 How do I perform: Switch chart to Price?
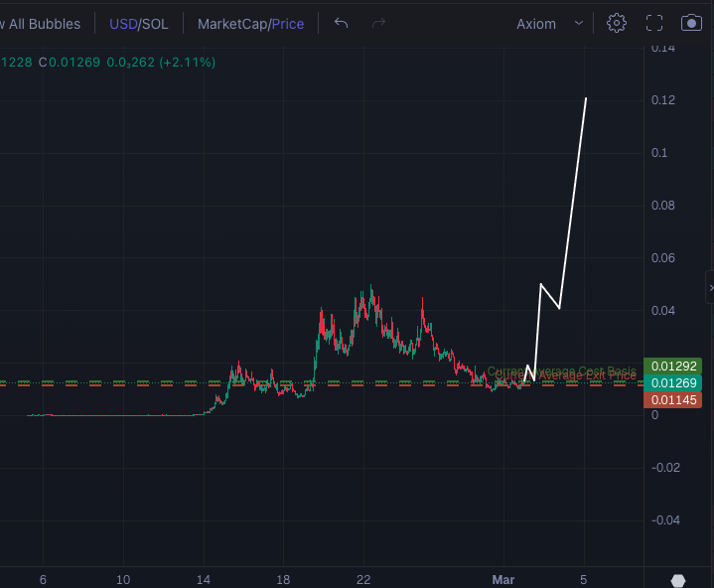click(288, 24)
